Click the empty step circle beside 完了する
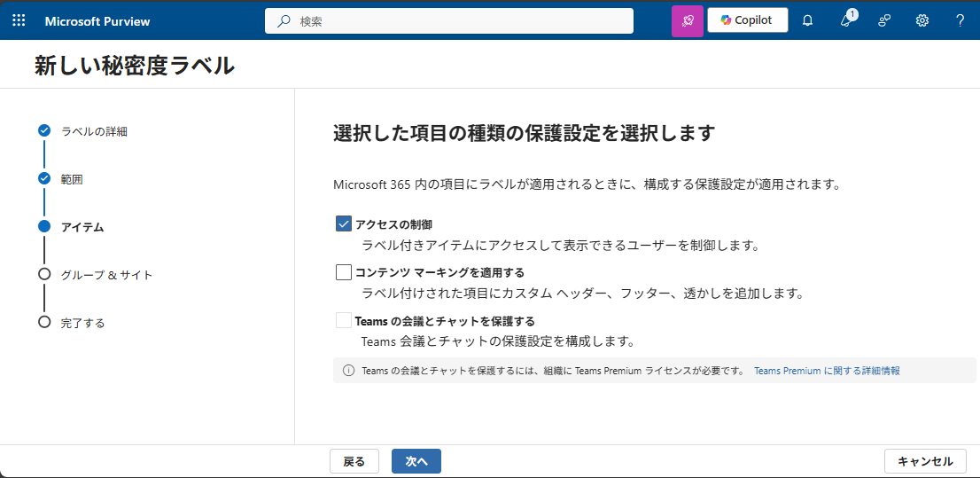This screenshot has width=980, height=478. pyautogui.click(x=43, y=322)
